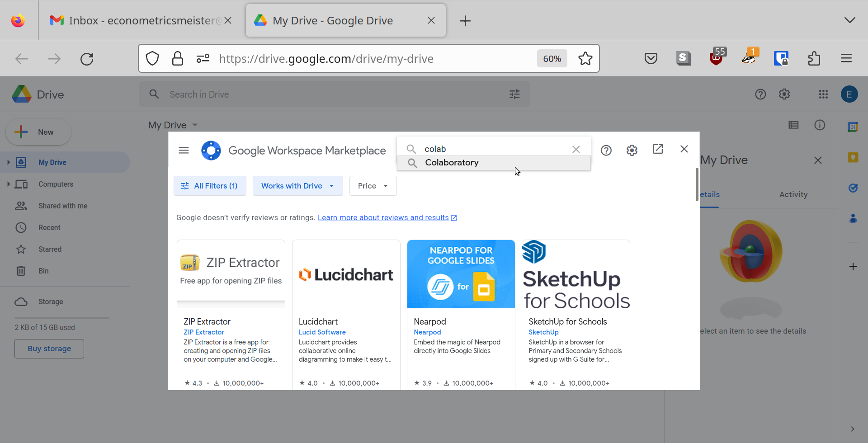868x443 pixels.
Task: Open Drive settings gear
Action: (x=784, y=94)
